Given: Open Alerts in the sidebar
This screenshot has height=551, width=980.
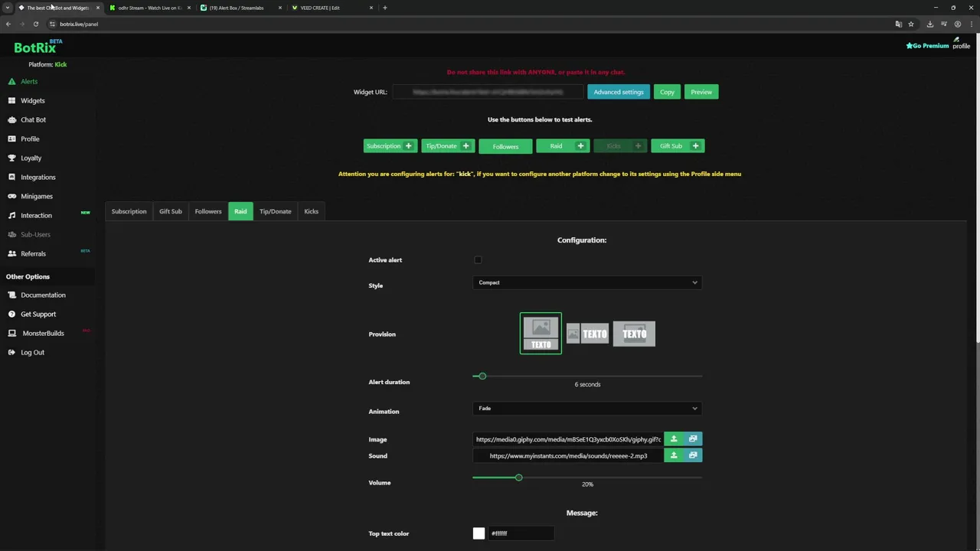Looking at the screenshot, I should (28, 81).
